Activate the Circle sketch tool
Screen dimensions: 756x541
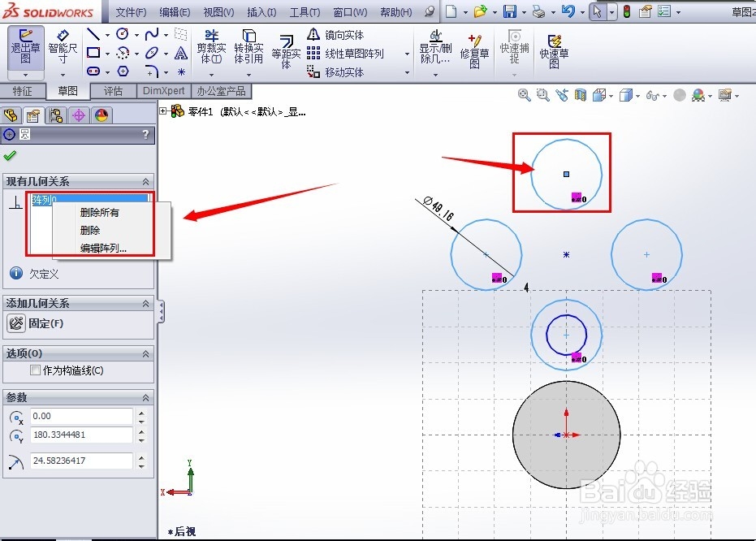pos(123,33)
